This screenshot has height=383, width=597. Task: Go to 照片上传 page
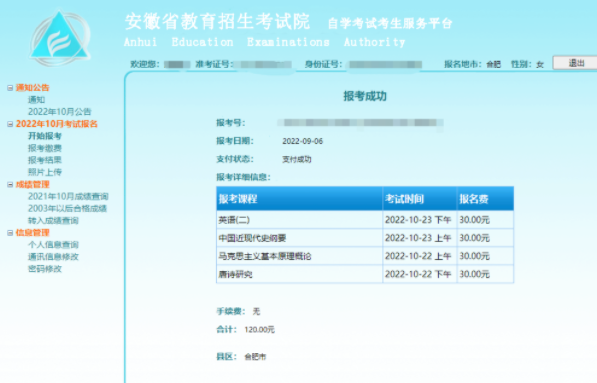coord(45,172)
